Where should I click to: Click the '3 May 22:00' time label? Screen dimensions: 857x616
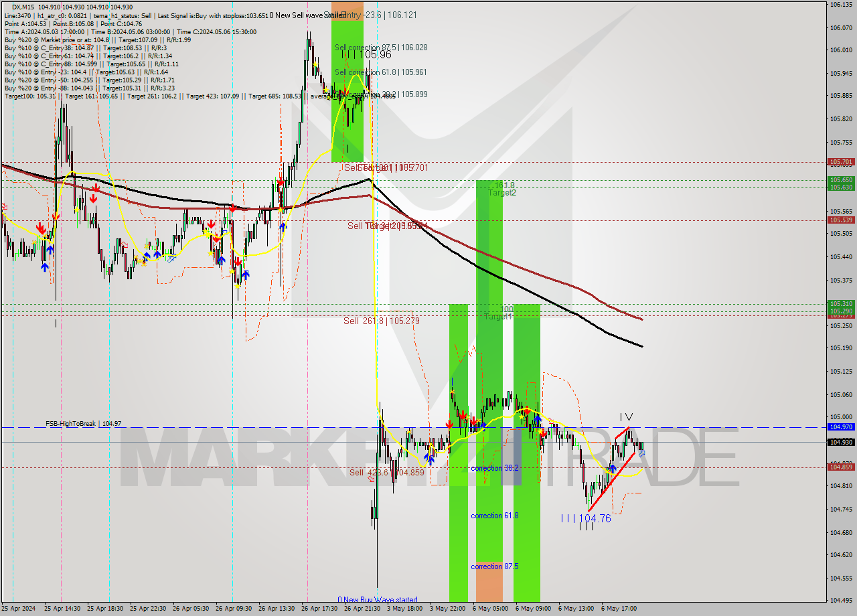[x=447, y=609]
